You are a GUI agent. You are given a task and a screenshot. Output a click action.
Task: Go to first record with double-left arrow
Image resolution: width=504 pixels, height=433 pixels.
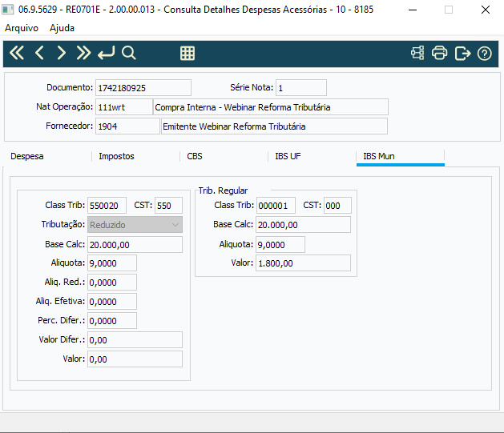17,53
